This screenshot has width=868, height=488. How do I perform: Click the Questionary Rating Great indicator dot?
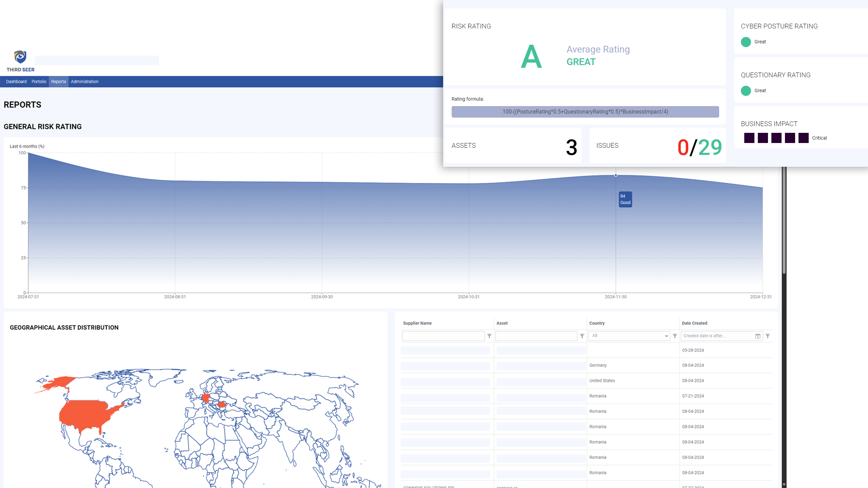pyautogui.click(x=746, y=91)
